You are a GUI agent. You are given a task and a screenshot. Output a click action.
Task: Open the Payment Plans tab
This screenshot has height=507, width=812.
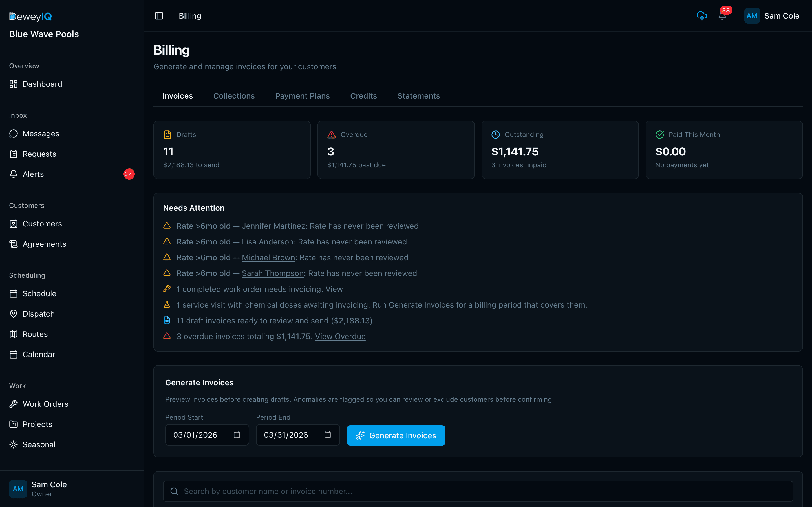(302, 96)
